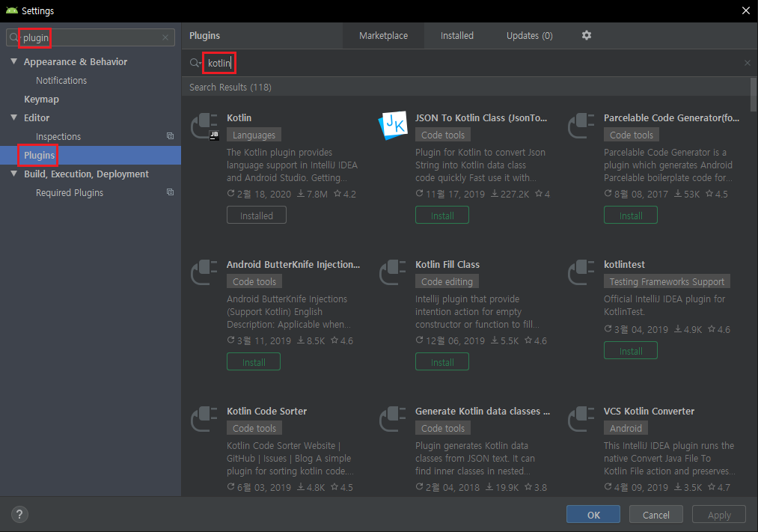This screenshot has width=758, height=532.
Task: Click the plugin list vertical scrollbar
Action: (x=754, y=95)
